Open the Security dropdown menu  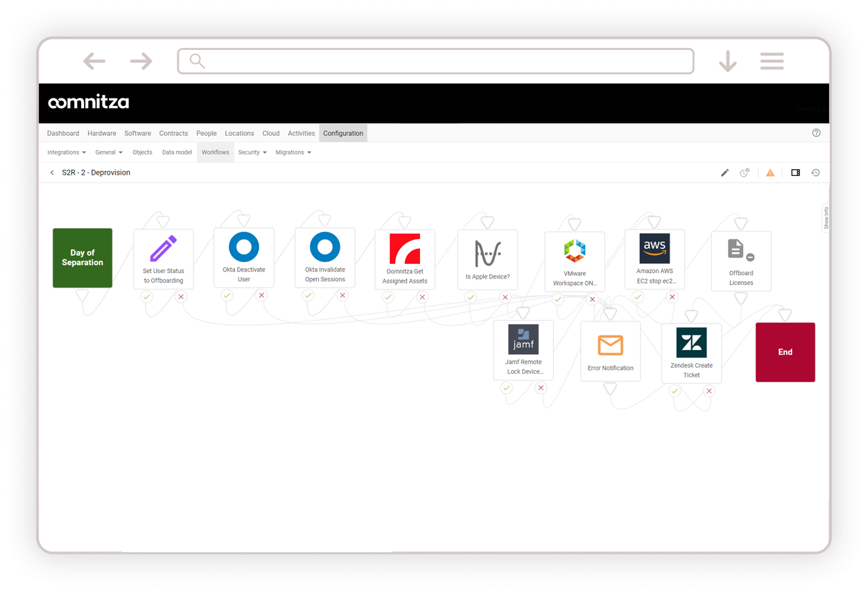tap(252, 152)
